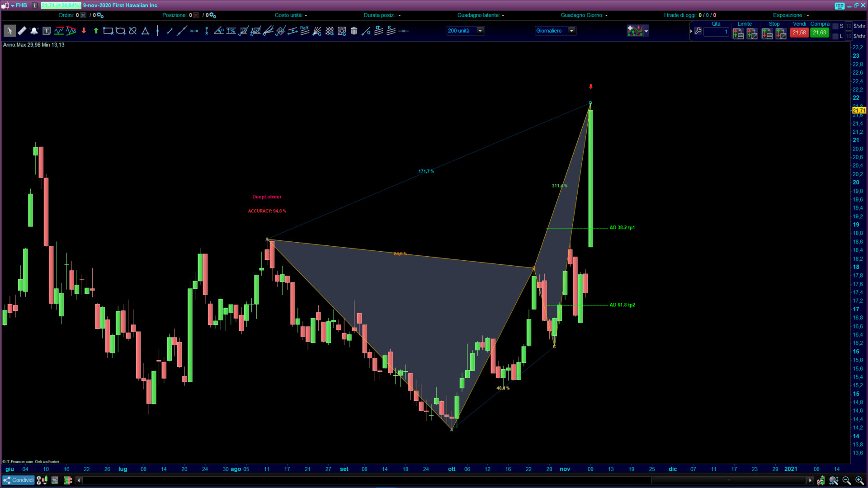Open the Giornaliero timeframe dropdown
The image size is (868, 488).
click(x=571, y=31)
